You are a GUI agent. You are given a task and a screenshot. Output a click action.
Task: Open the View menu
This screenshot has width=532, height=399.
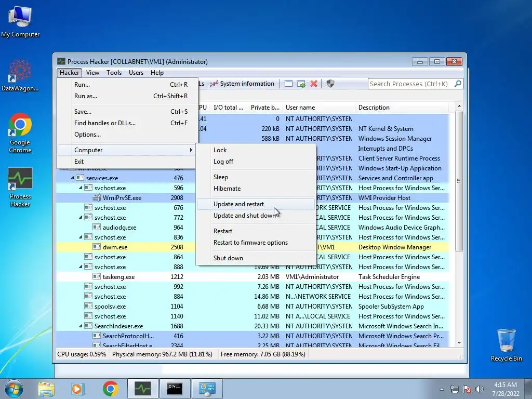(x=92, y=73)
